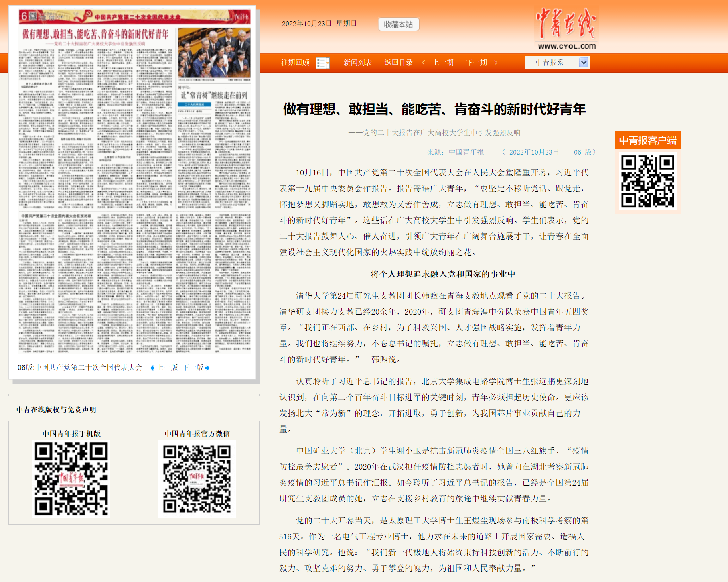Click the 中国青年报手机版 QR code
Image resolution: width=728 pixels, height=582 pixels.
(71, 479)
